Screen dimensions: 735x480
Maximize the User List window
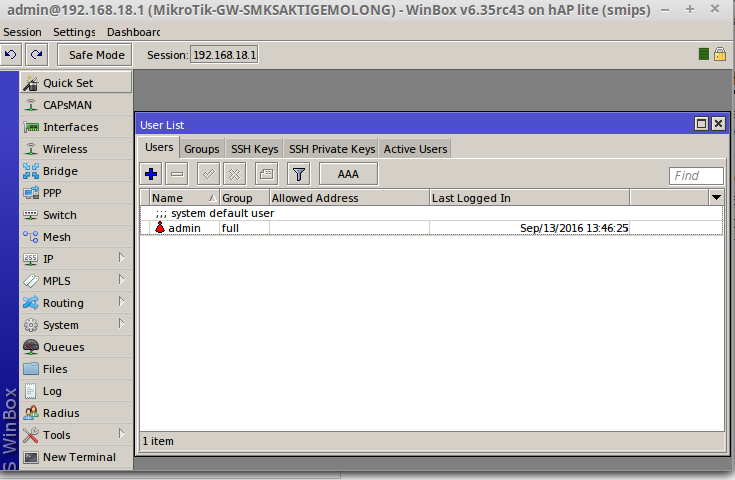click(x=701, y=124)
